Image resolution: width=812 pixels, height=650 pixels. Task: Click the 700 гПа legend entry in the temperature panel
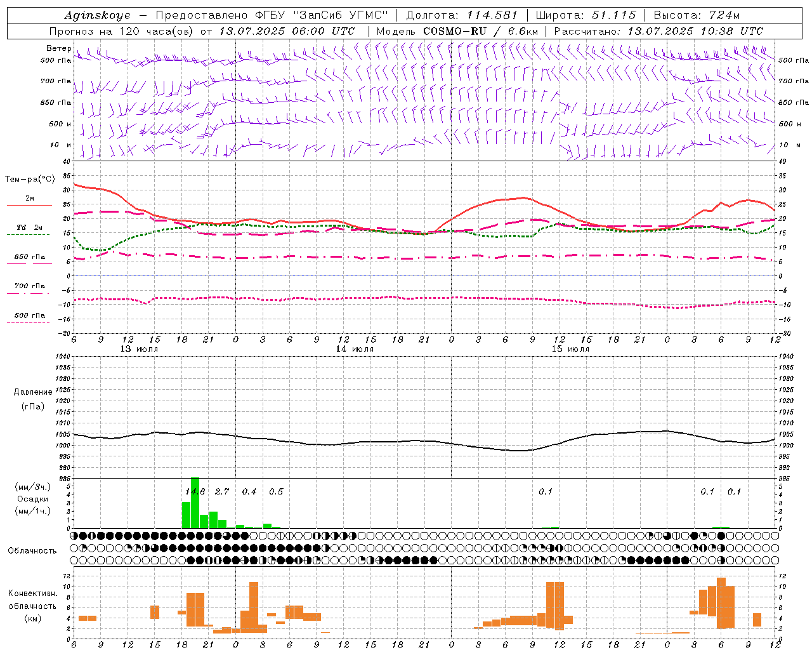[x=30, y=286]
